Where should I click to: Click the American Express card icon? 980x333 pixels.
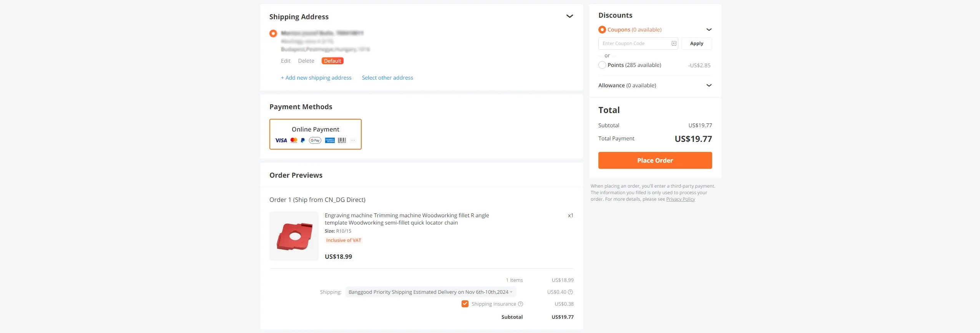tap(330, 140)
